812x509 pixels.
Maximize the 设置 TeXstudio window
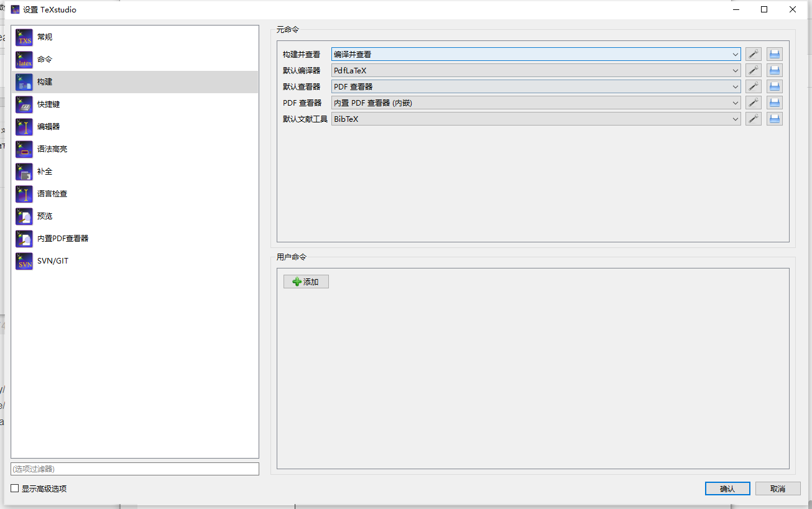[764, 9]
